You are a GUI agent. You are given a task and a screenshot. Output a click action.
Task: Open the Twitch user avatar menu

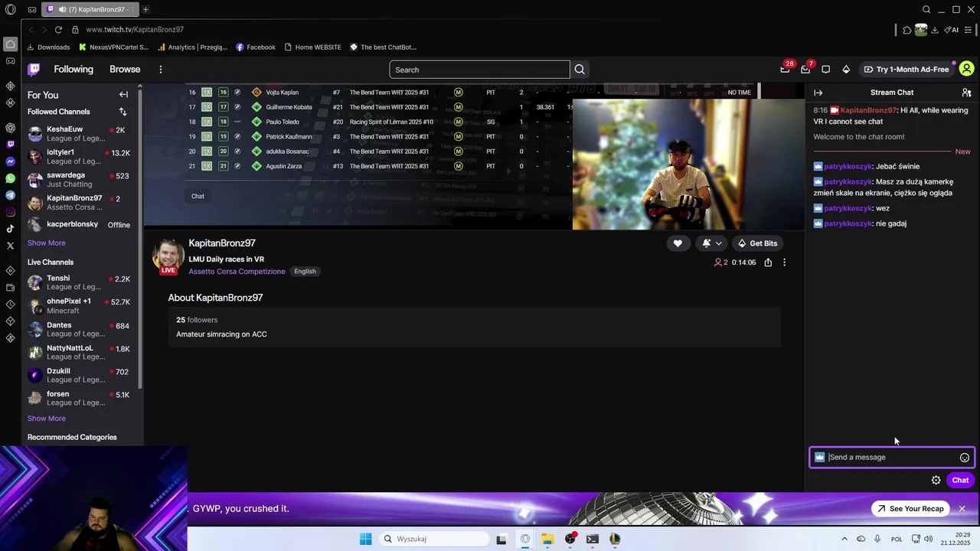tap(966, 69)
